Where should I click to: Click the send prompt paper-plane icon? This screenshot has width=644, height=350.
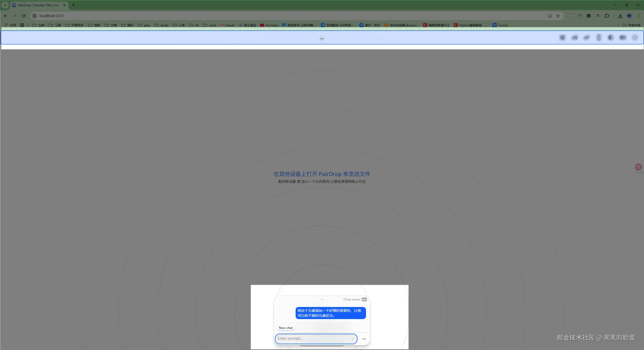pyautogui.click(x=352, y=339)
